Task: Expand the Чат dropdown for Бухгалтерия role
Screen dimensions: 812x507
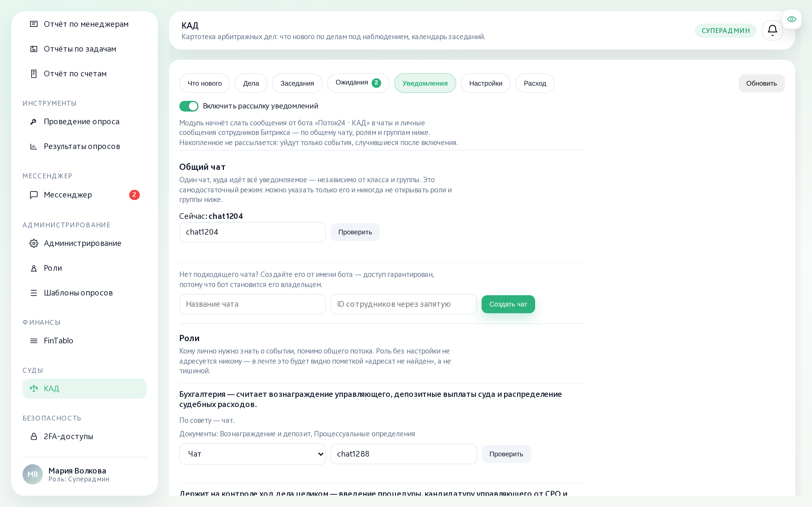Action: click(252, 454)
